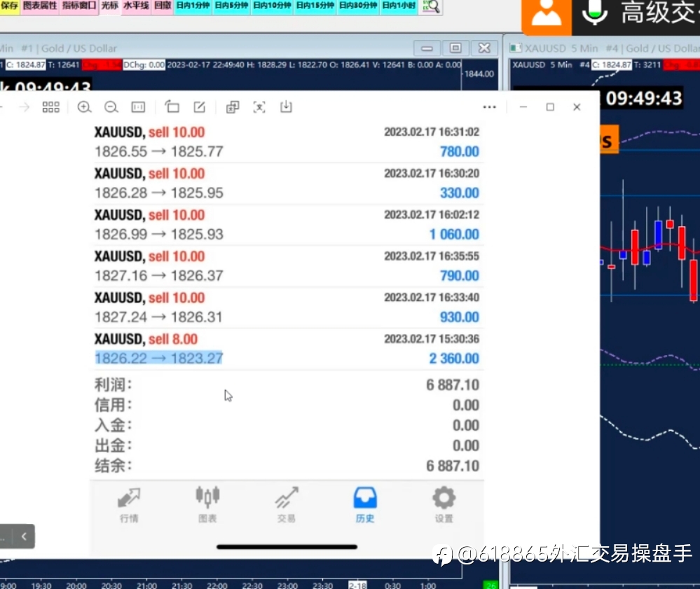Screen dimensions: 700x589
Task: Restore the Gold / US Dollar #1 chart
Action: (x=455, y=48)
